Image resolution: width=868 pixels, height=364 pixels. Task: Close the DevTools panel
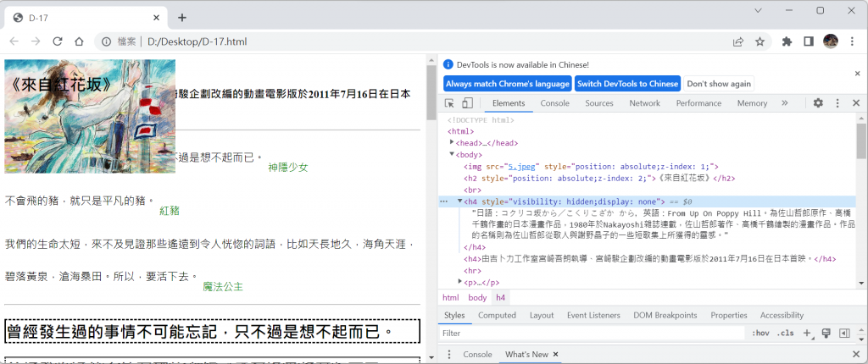coord(856,103)
